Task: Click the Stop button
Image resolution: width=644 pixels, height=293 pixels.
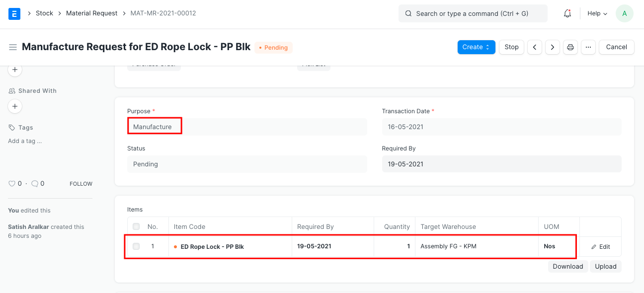Action: click(x=511, y=47)
